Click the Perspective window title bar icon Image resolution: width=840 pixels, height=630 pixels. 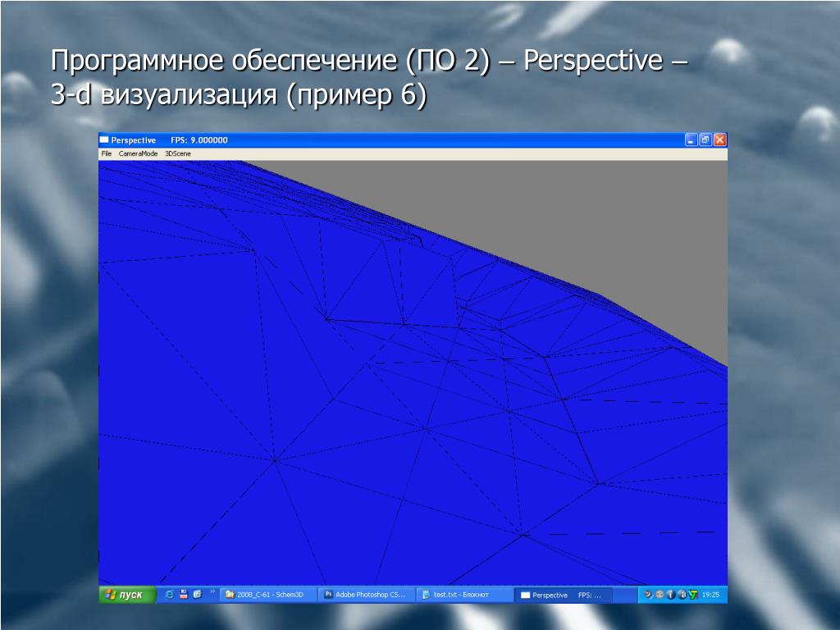click(x=104, y=140)
